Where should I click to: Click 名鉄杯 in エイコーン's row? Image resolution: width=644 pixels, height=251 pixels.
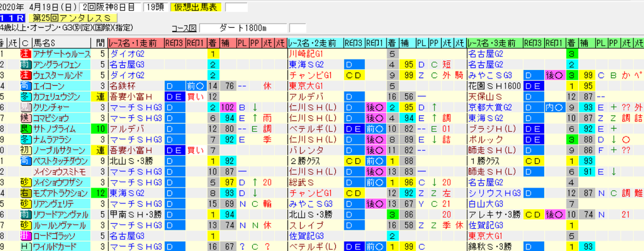pyautogui.click(x=121, y=86)
